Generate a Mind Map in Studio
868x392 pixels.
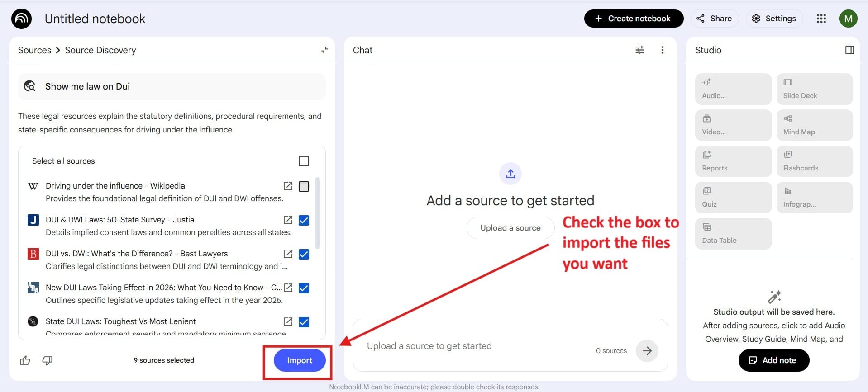click(x=815, y=125)
